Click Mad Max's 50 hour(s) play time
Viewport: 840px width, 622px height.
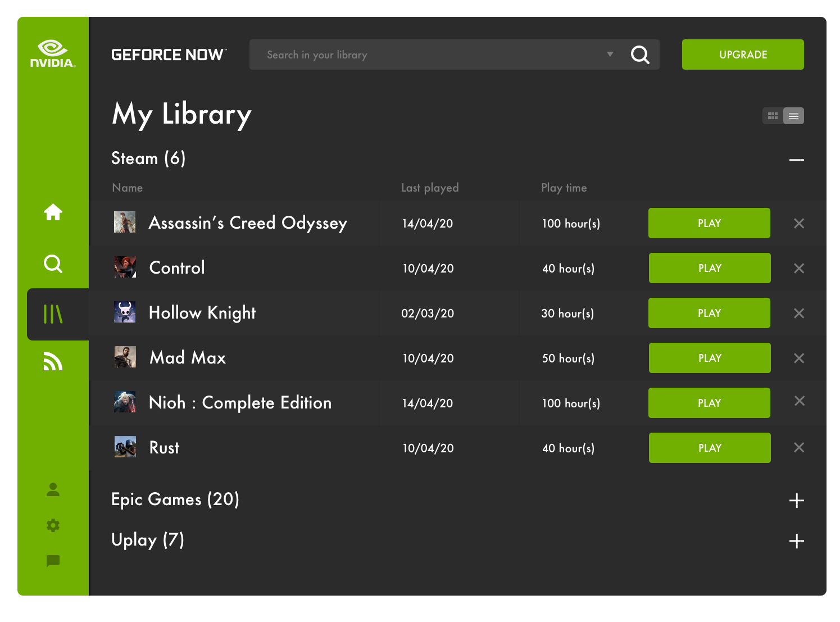pyautogui.click(x=568, y=358)
